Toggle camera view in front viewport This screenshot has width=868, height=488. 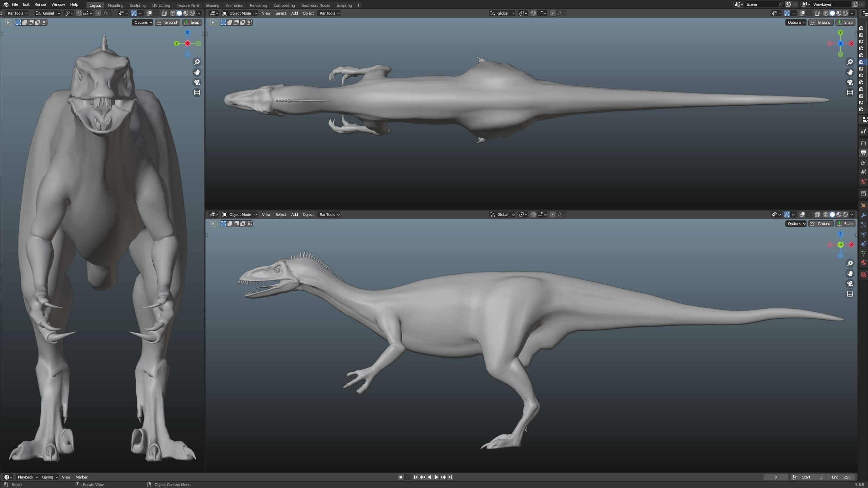[197, 82]
